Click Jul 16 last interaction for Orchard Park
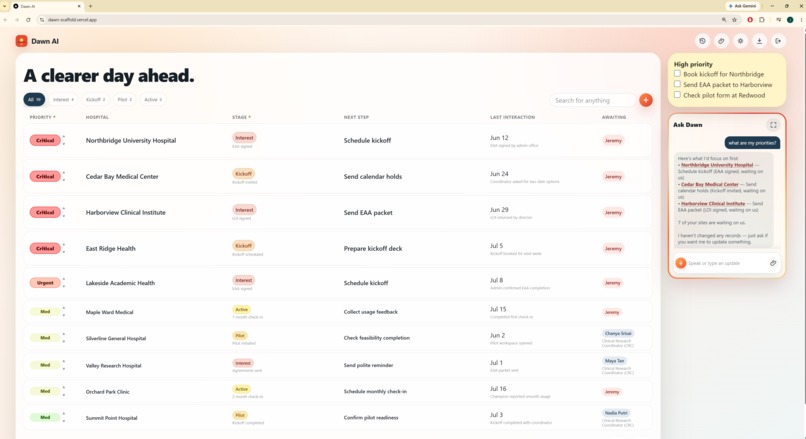806x439 pixels. tap(498, 389)
